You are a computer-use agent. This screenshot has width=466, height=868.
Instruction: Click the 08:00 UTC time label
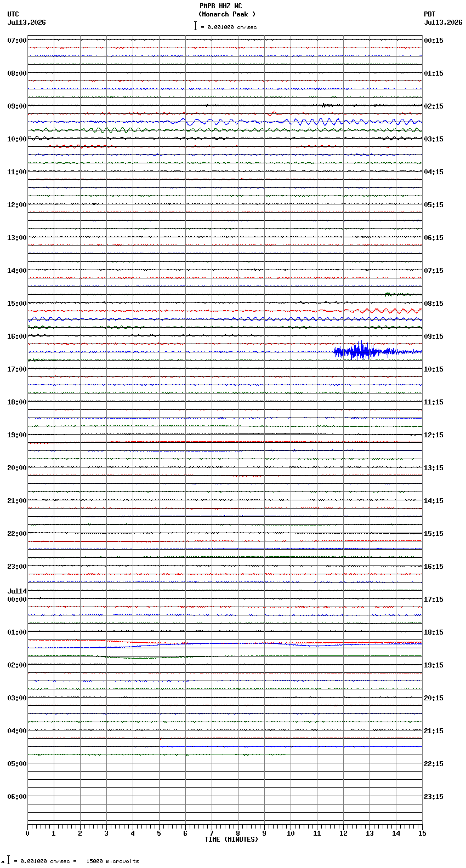coord(17,73)
